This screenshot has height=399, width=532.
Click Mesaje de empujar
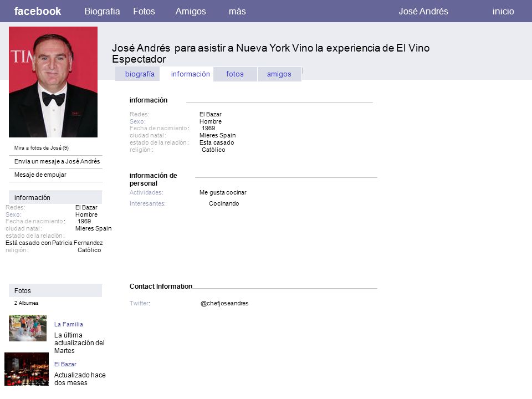pyautogui.click(x=40, y=175)
